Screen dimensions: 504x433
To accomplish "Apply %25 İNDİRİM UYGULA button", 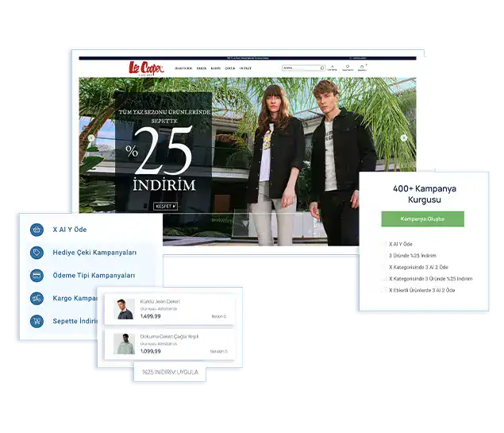I will [x=170, y=372].
